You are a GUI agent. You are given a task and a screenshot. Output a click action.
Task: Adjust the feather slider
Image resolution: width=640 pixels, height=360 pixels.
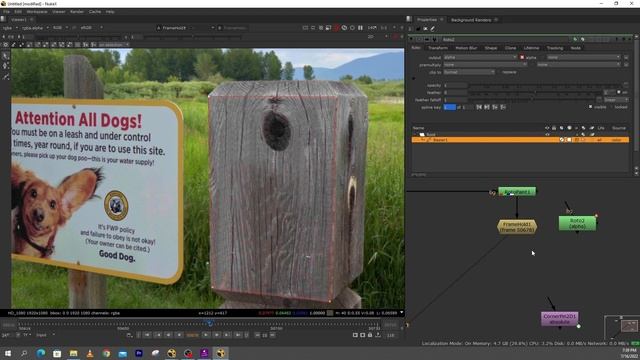(536, 93)
